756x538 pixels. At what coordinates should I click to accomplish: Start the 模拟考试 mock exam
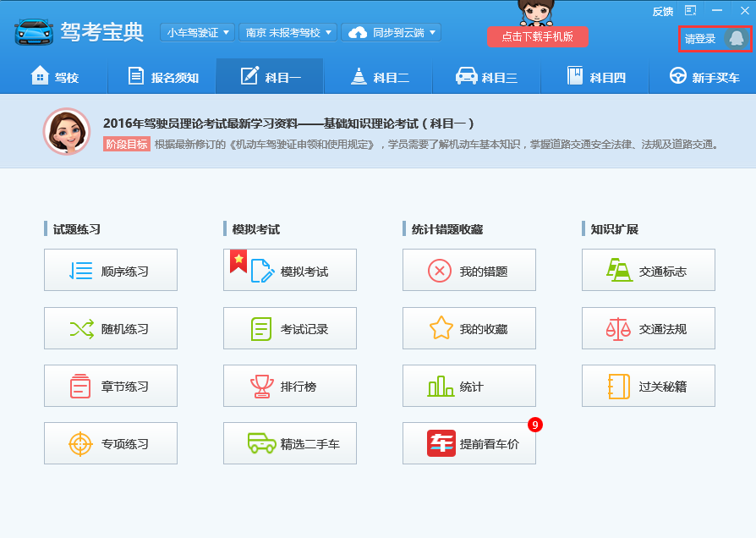pos(290,270)
